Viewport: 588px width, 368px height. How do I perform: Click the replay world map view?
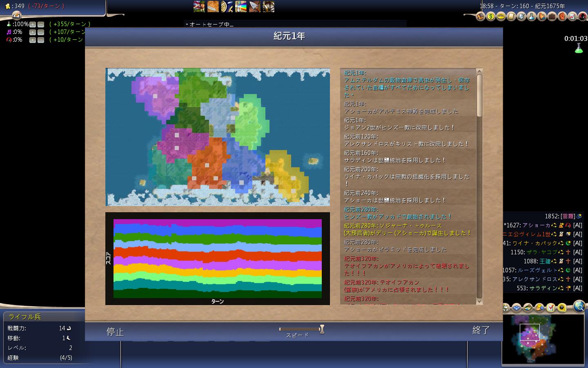(218, 137)
